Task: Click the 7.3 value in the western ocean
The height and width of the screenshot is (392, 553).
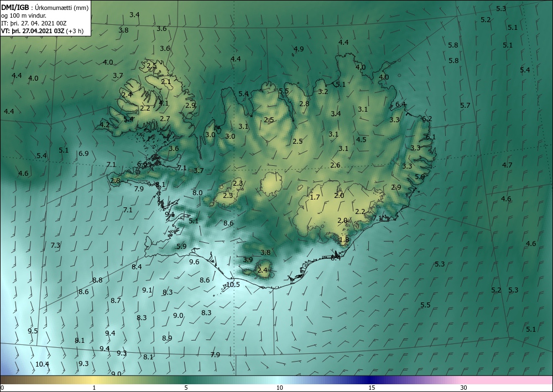Action: pyautogui.click(x=55, y=245)
